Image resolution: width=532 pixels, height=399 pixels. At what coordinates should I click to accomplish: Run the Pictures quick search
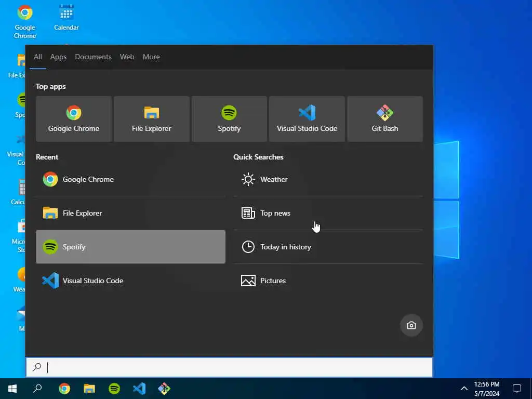tap(328, 281)
